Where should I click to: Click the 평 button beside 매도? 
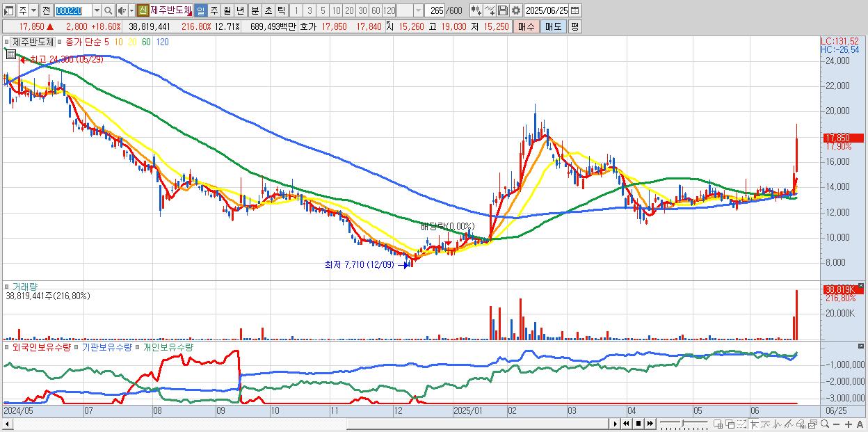pos(574,26)
